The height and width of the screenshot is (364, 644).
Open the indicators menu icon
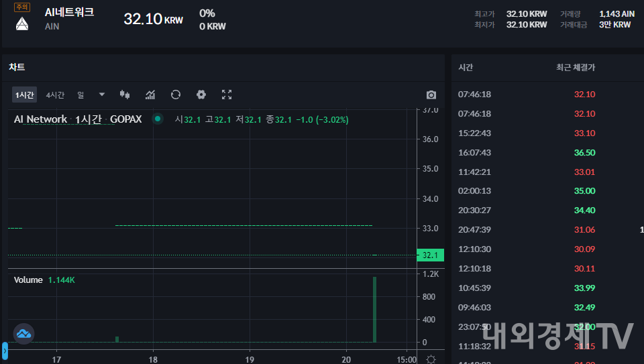tap(150, 95)
